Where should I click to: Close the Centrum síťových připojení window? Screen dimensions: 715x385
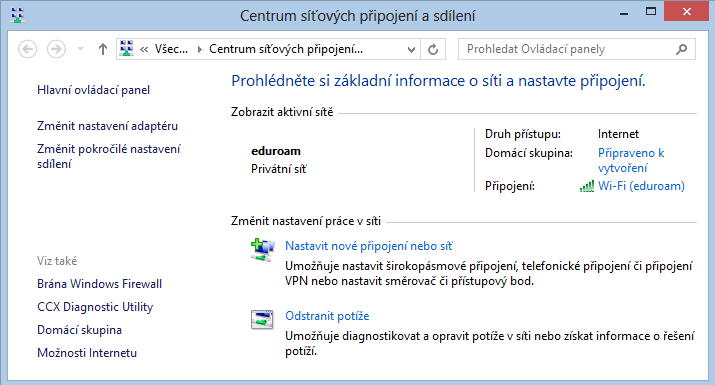point(687,12)
